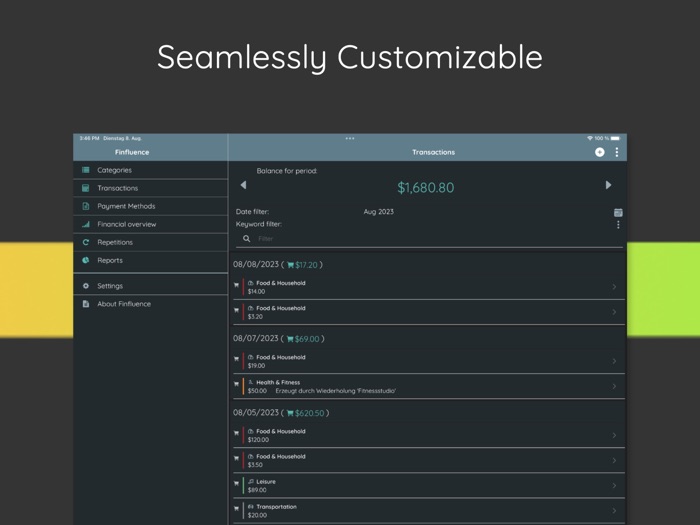Click the Leisure category label

coord(266,482)
